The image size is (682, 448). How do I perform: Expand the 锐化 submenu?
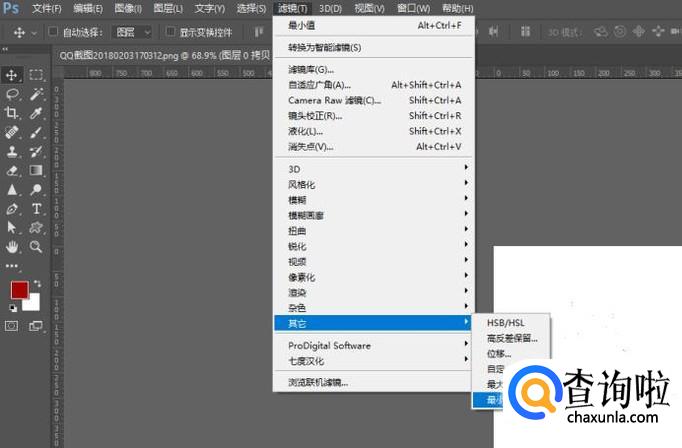(x=374, y=246)
